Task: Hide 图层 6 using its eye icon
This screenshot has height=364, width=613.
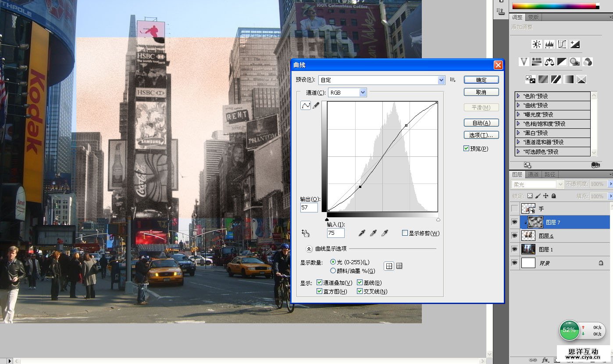Action: tap(515, 236)
